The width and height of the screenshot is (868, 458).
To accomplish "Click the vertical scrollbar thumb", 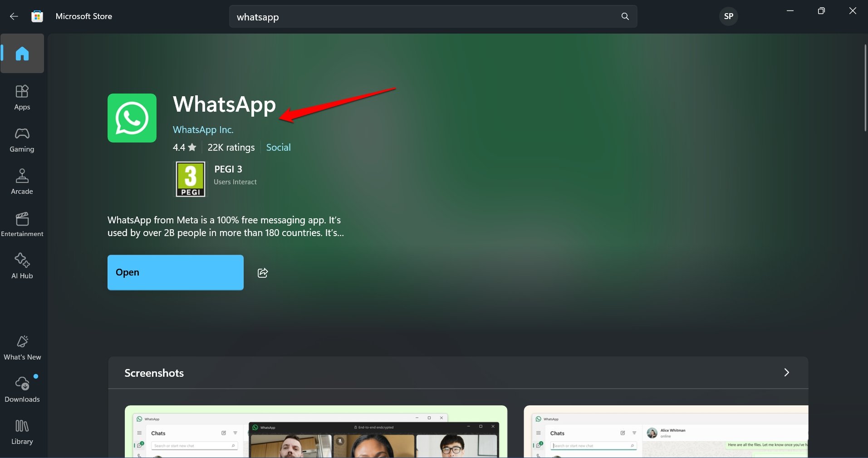I will pos(865,88).
